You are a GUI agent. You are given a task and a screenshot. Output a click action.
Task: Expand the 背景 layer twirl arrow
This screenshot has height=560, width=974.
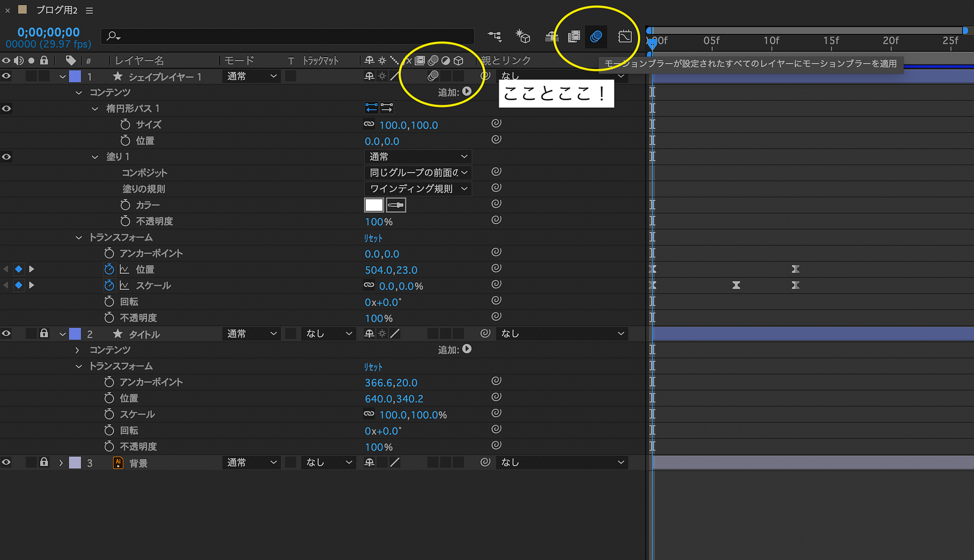tap(61, 463)
